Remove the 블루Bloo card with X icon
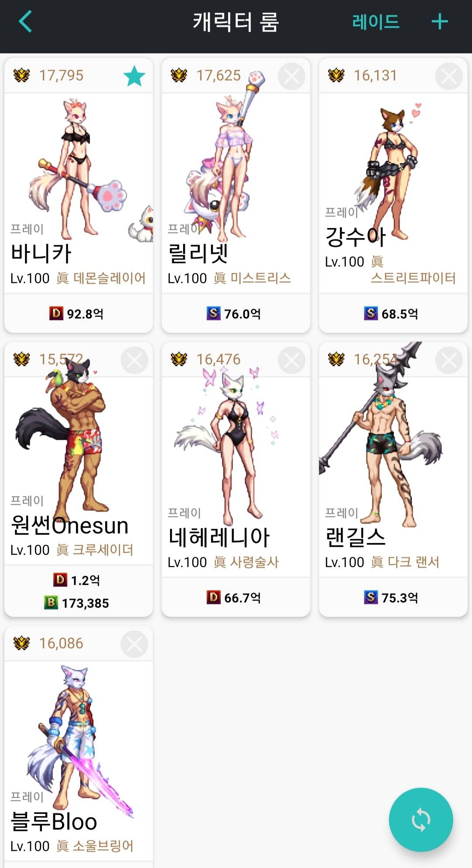 coord(134,644)
